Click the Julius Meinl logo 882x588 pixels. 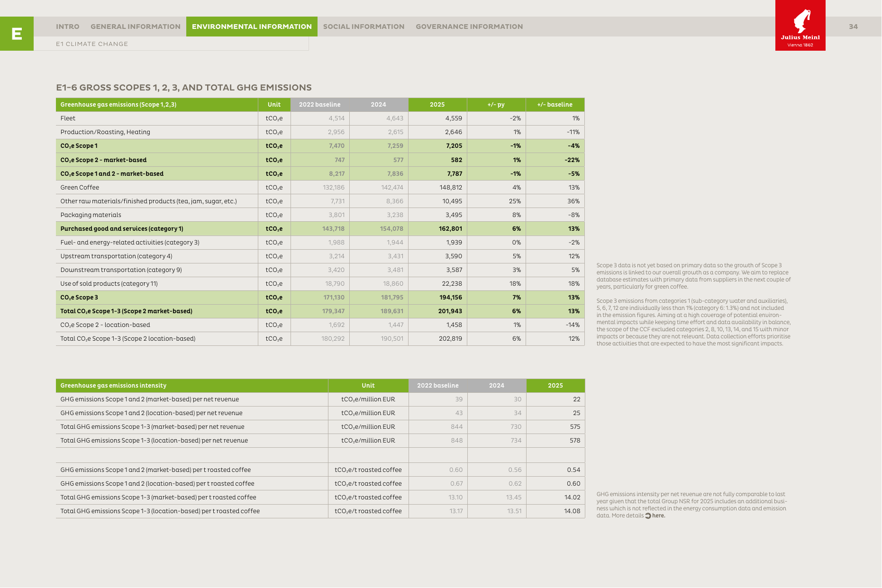(800, 25)
